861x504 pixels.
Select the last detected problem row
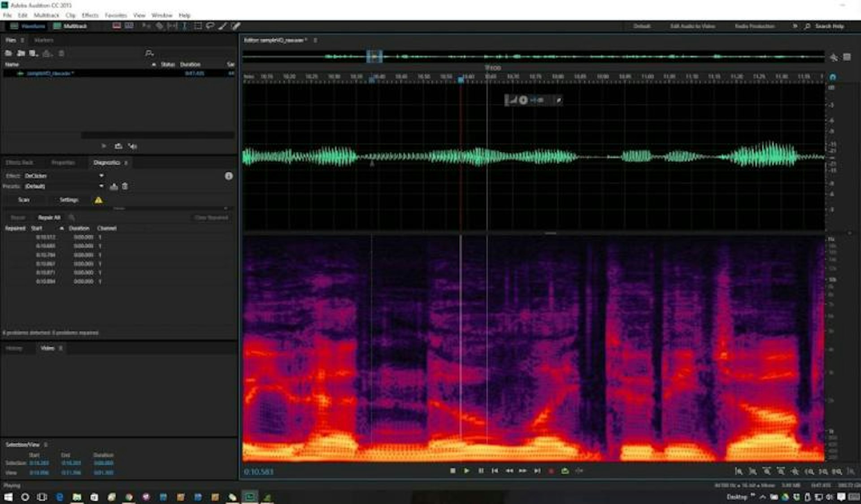pos(119,281)
